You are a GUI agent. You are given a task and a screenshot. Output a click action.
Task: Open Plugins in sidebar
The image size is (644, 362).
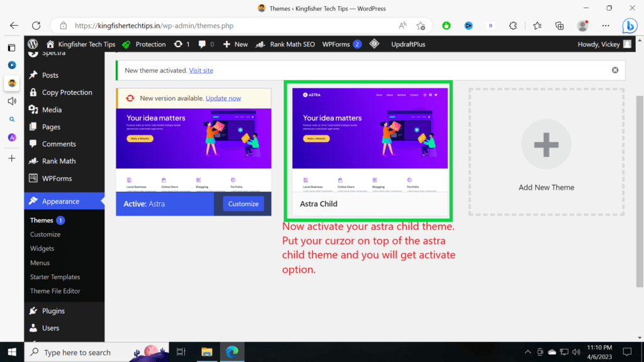click(x=64, y=310)
